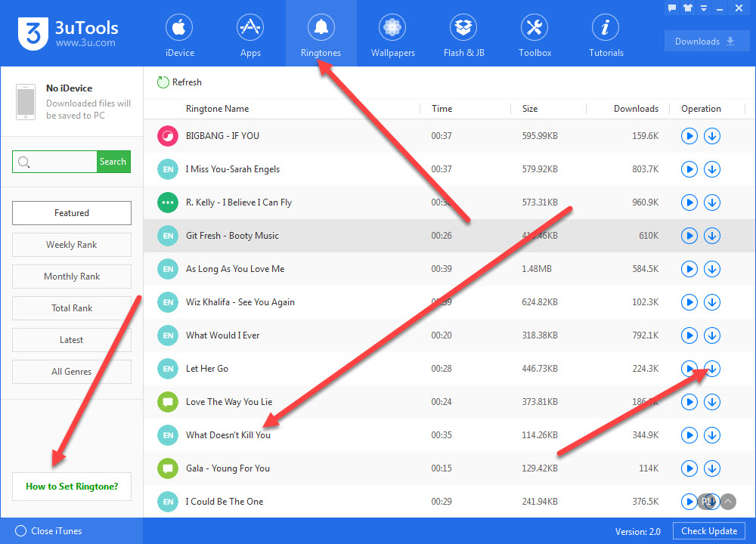Download Git Fresh - Booty Music ringtone
This screenshot has height=544, width=756.
712,236
